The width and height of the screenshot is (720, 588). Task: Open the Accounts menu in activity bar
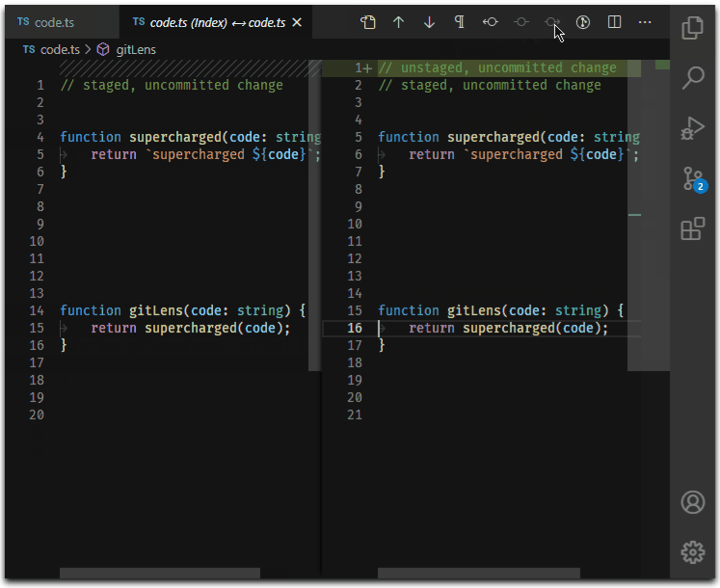click(692, 501)
